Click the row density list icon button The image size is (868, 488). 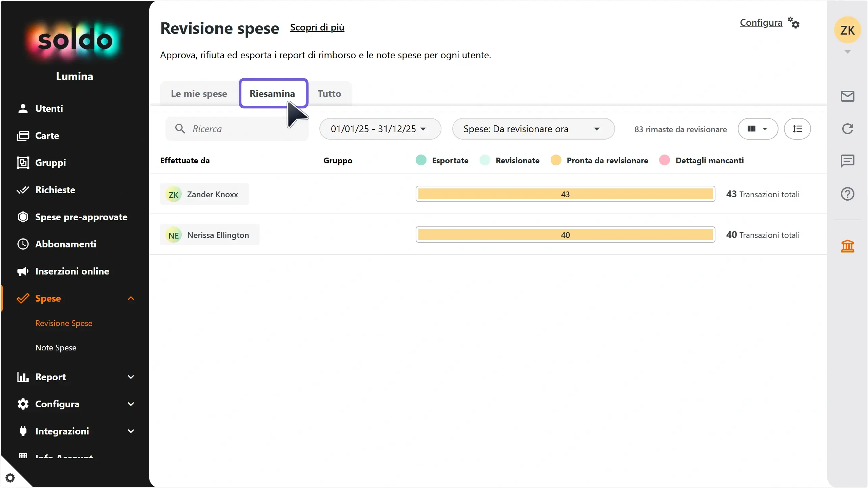797,129
